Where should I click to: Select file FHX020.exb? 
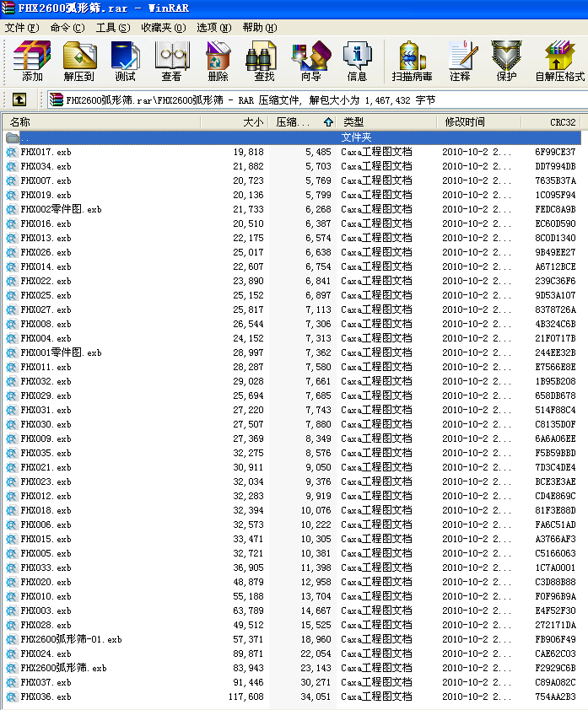coord(46,583)
